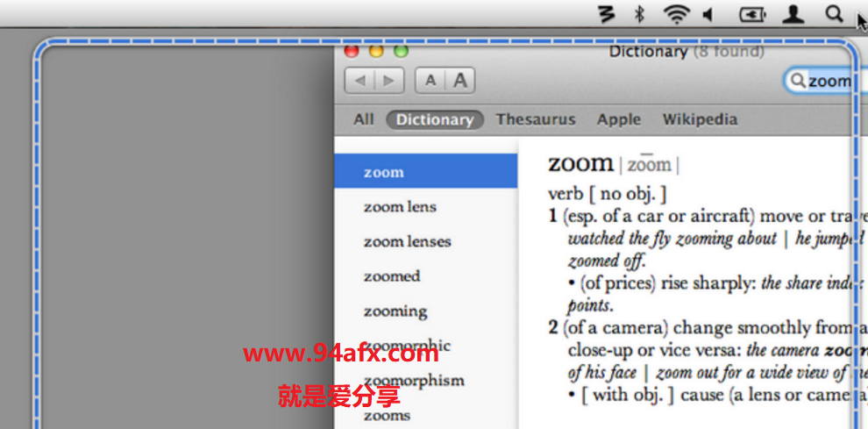Decrease text size with small A button
The width and height of the screenshot is (868, 429).
[x=430, y=81]
